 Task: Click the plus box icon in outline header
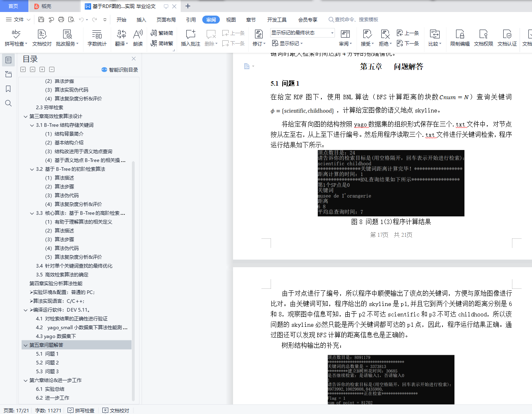coord(42,70)
